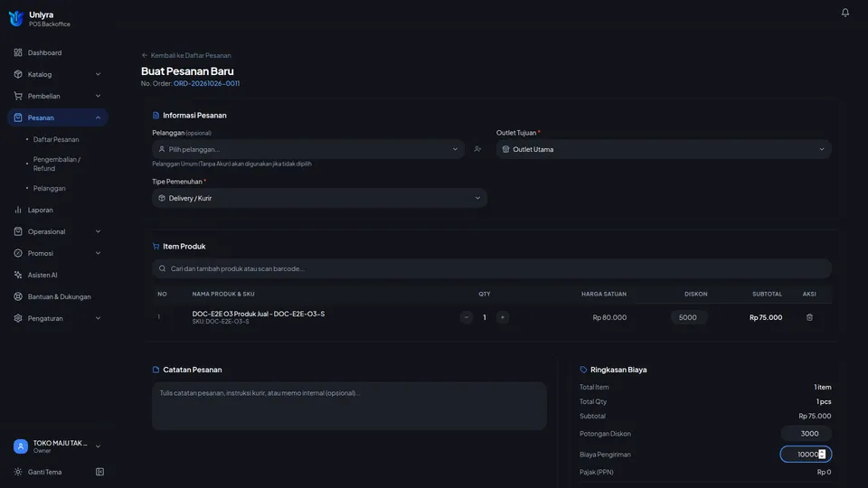This screenshot has height=488, width=868.
Task: Expand the Katalog menu chevron
Action: [x=98, y=74]
